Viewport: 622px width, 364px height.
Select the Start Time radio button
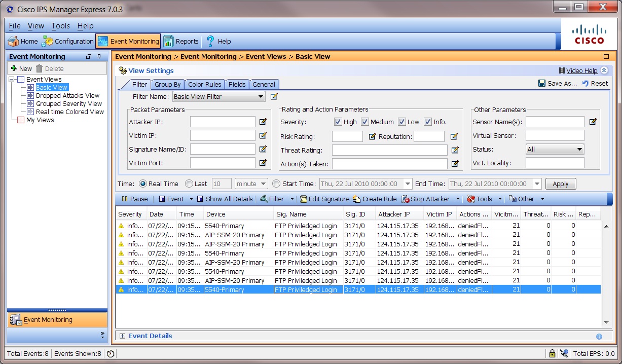pos(276,184)
